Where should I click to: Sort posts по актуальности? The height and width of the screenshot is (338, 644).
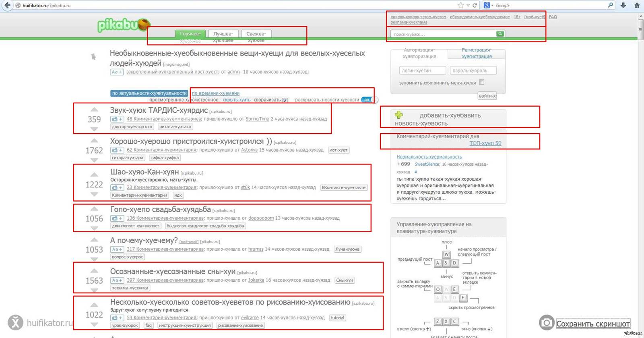pyautogui.click(x=149, y=93)
